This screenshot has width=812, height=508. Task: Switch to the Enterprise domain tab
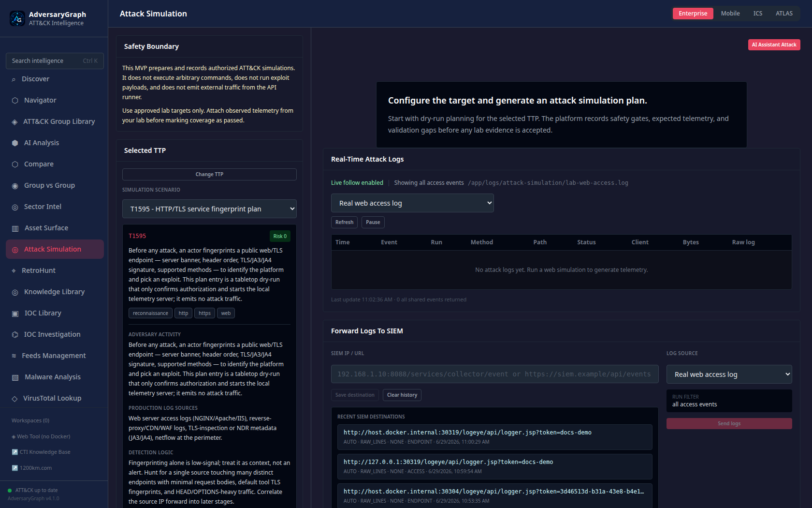coord(693,14)
